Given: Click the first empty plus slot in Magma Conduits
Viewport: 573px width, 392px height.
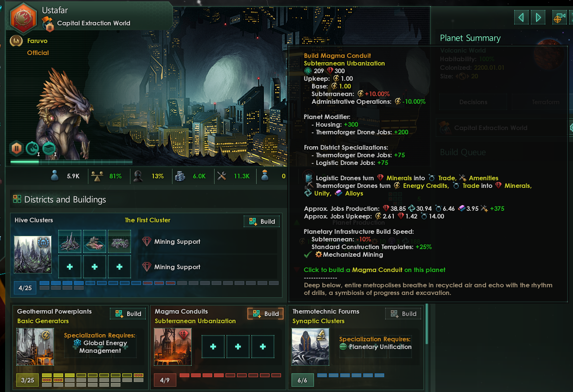Looking at the screenshot, I should [x=213, y=346].
